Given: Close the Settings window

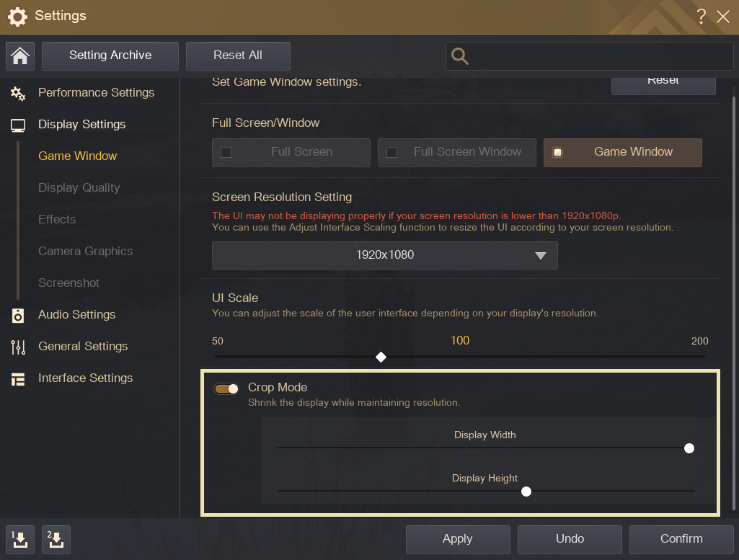Looking at the screenshot, I should pyautogui.click(x=723, y=17).
